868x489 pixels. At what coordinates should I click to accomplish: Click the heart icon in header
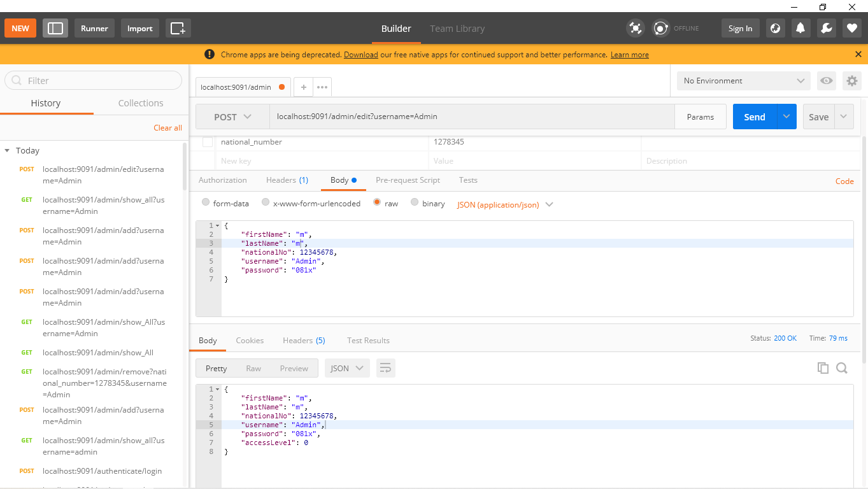tap(852, 28)
